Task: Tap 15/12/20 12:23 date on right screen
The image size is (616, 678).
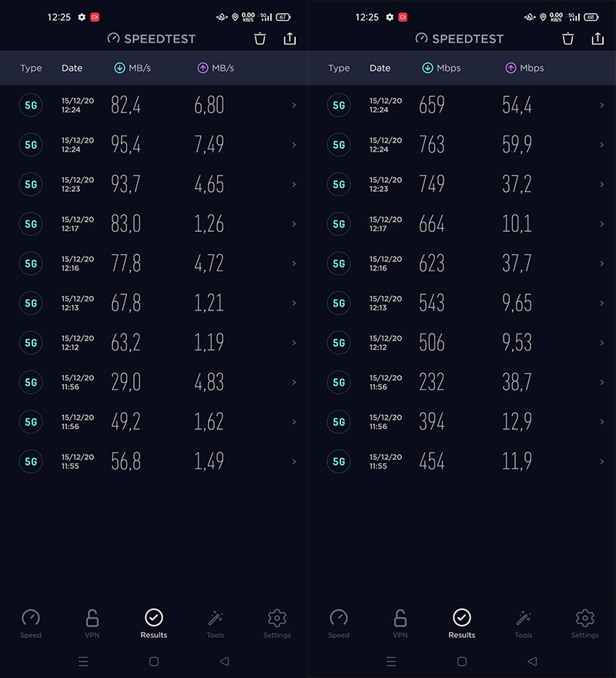Action: click(386, 184)
